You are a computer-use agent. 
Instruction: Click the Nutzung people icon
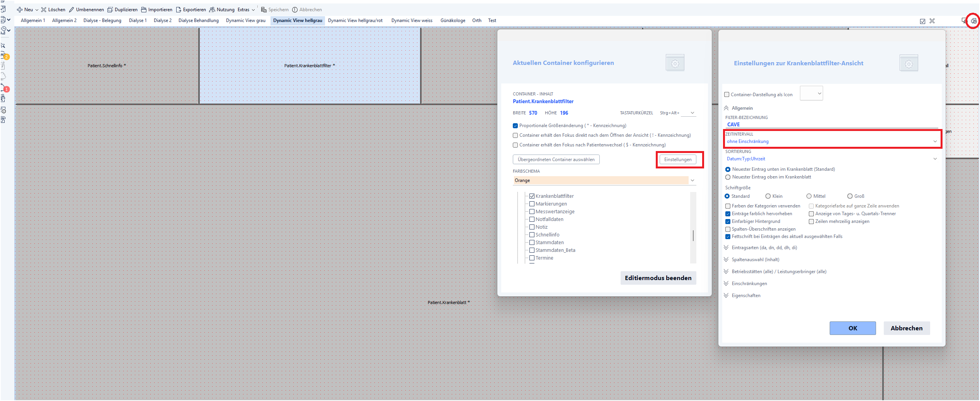point(212,10)
